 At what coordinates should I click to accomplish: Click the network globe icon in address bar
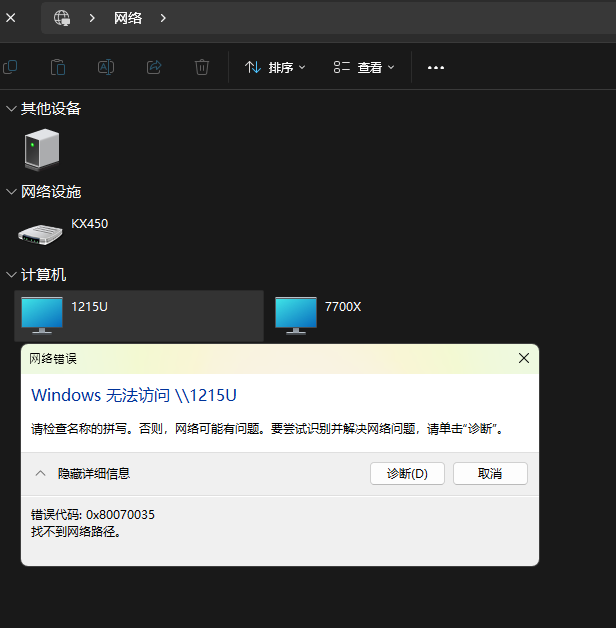62,18
